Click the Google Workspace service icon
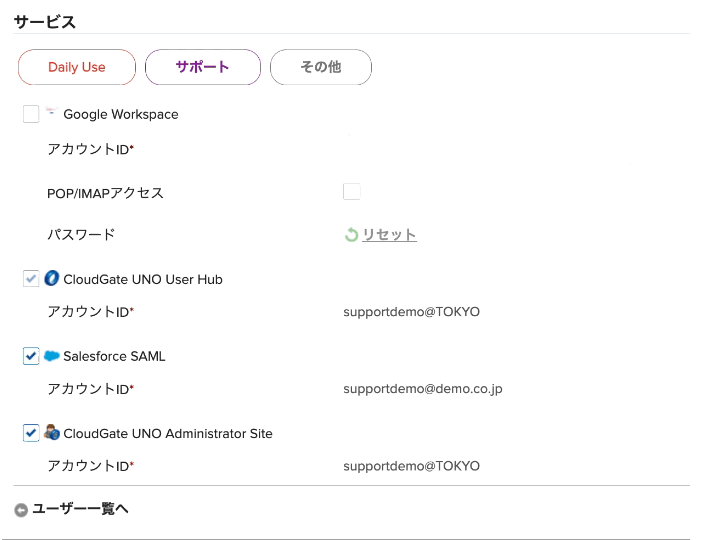 coord(51,112)
